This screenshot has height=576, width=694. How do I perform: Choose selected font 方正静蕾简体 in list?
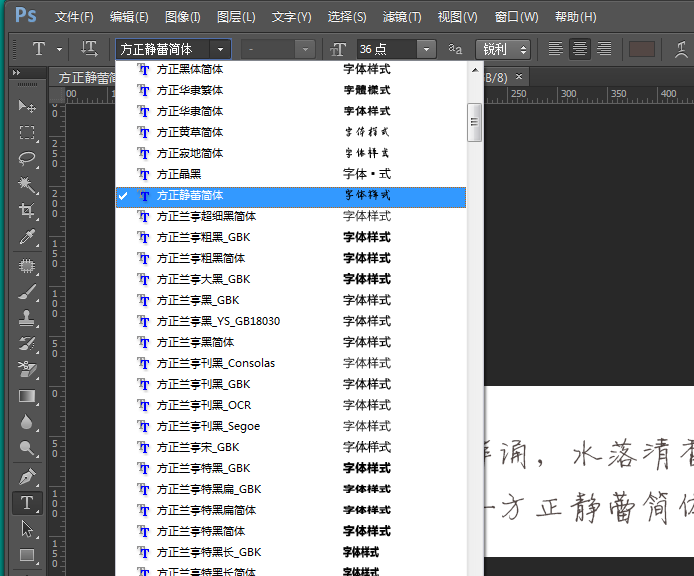pyautogui.click(x=291, y=196)
